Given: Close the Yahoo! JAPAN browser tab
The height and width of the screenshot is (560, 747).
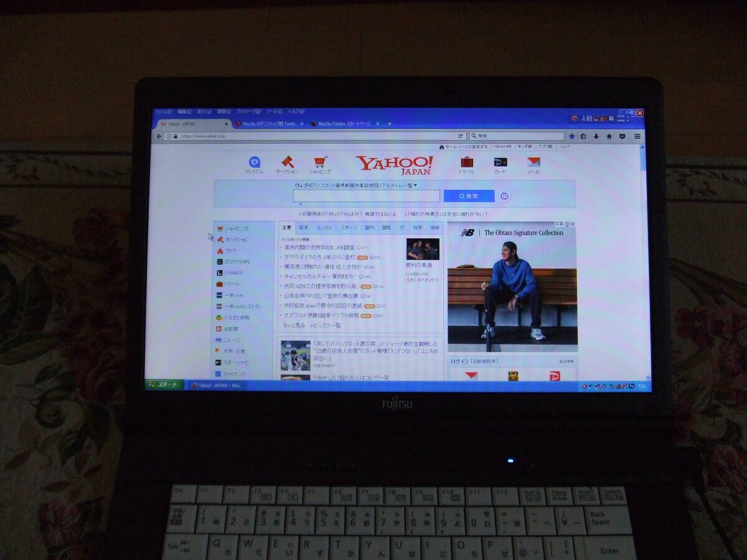Looking at the screenshot, I should [227, 124].
